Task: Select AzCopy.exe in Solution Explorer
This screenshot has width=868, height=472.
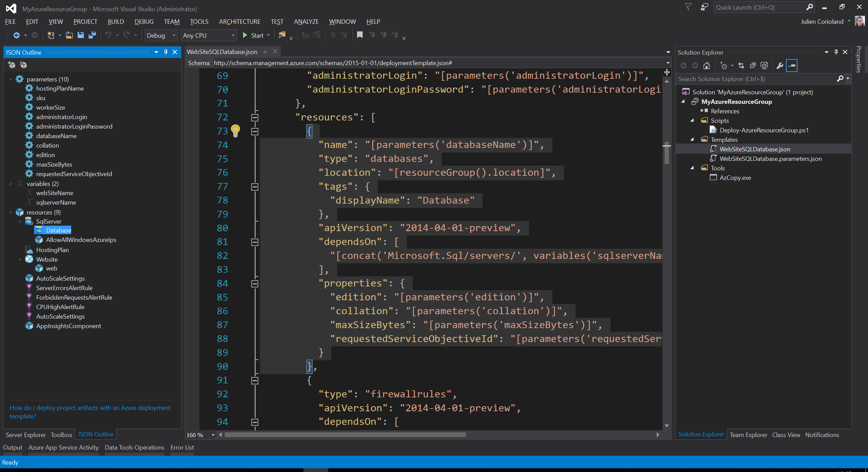Action: tap(735, 178)
